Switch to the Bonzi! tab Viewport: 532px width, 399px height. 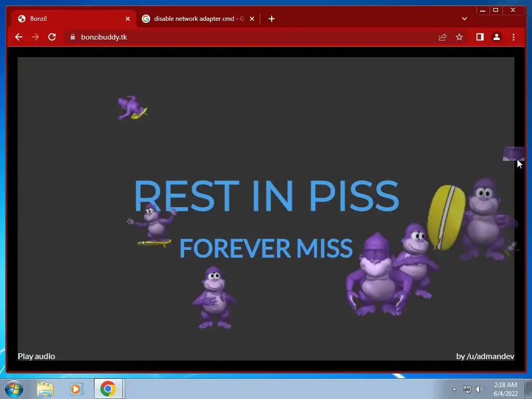(74, 19)
